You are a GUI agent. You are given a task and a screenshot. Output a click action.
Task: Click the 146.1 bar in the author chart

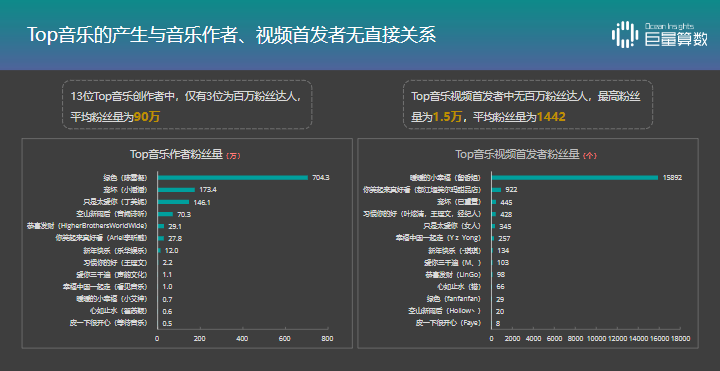(x=174, y=202)
